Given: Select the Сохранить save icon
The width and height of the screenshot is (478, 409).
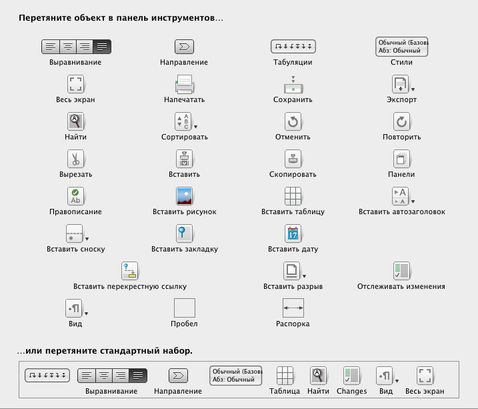Looking at the screenshot, I should click(293, 85).
